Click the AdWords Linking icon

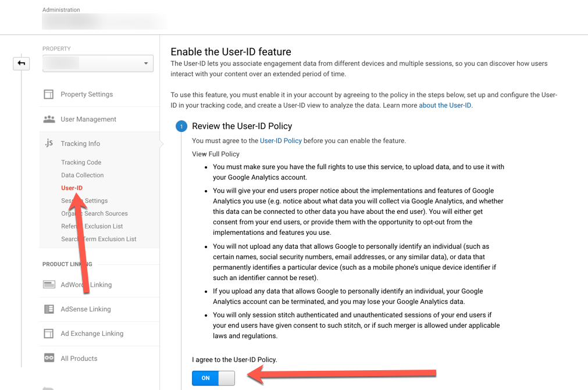pyautogui.click(x=49, y=284)
